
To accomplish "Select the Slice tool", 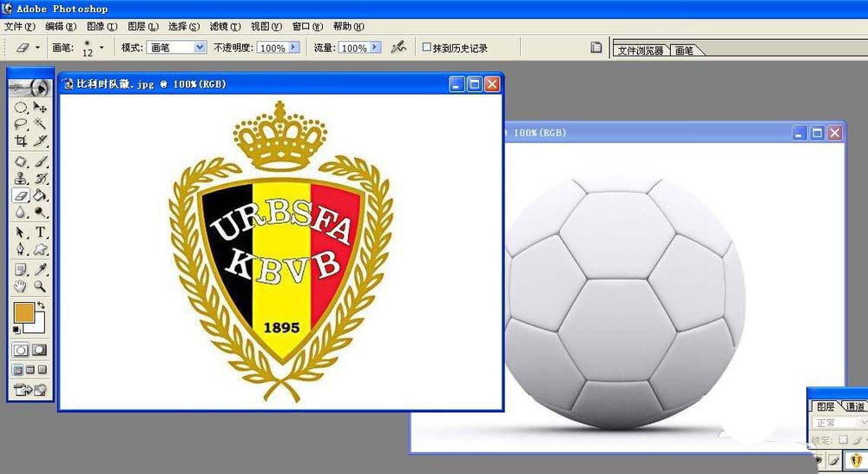I will click(x=40, y=141).
